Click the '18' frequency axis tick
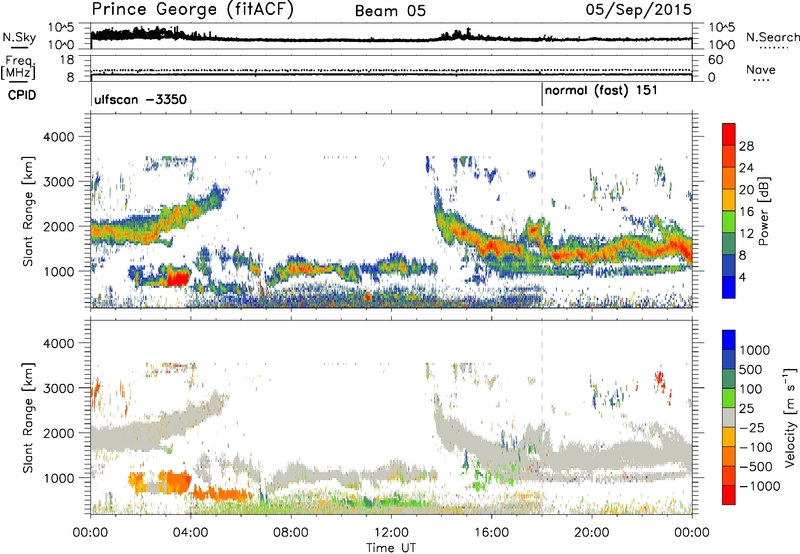 67,60
